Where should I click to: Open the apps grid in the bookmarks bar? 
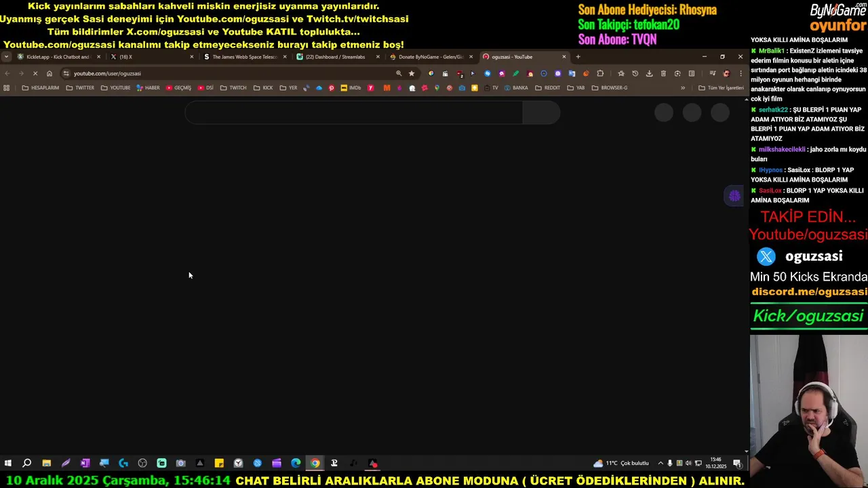(x=7, y=87)
